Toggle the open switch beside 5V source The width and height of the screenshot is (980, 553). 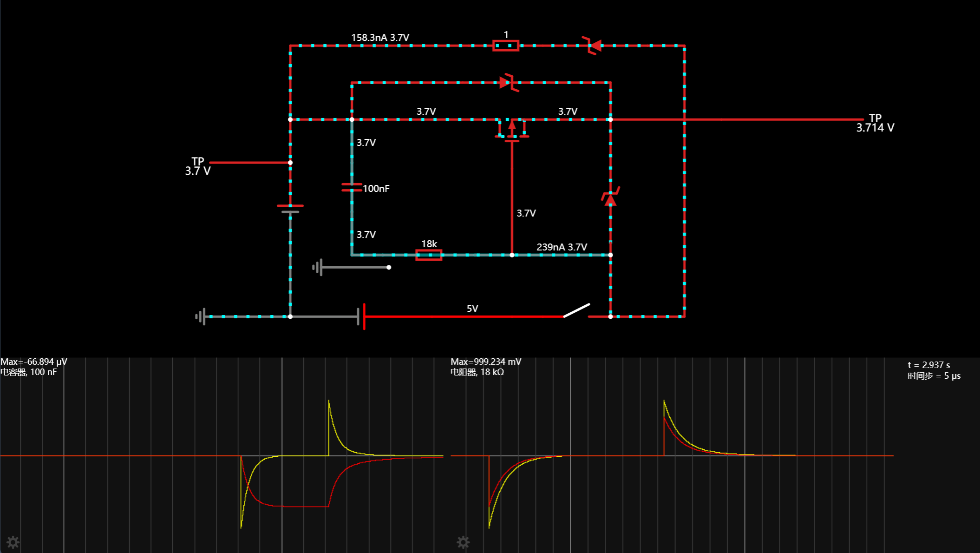pyautogui.click(x=576, y=310)
